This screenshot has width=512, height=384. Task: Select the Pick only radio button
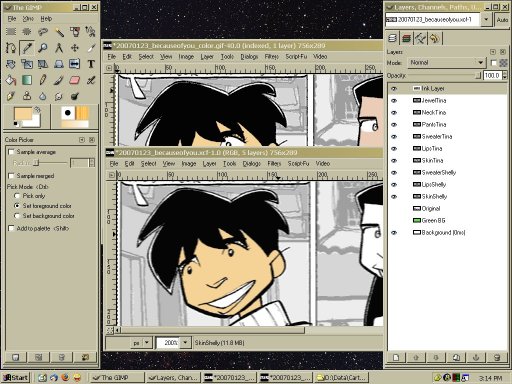click(x=17, y=196)
